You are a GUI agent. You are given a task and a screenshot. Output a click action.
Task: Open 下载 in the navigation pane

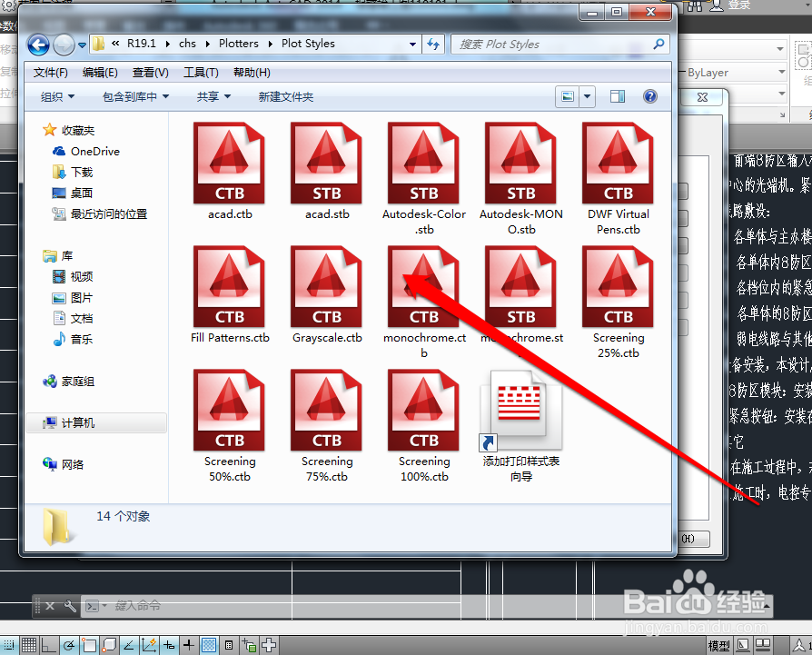73,172
